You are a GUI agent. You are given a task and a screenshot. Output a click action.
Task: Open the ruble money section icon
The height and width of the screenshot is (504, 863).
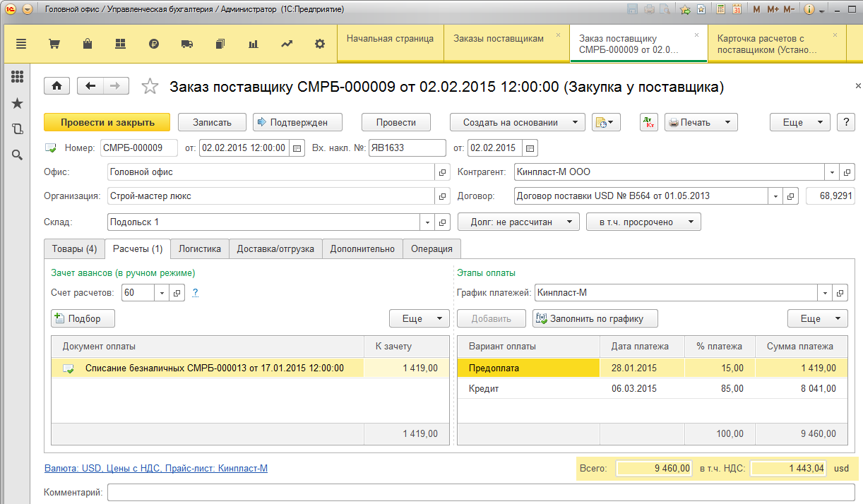(154, 44)
